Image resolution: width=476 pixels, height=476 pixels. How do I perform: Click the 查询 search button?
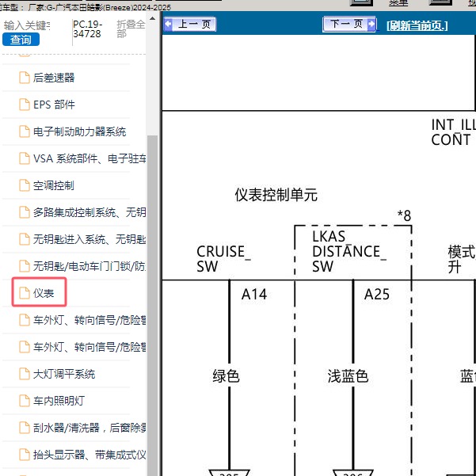pos(21,40)
